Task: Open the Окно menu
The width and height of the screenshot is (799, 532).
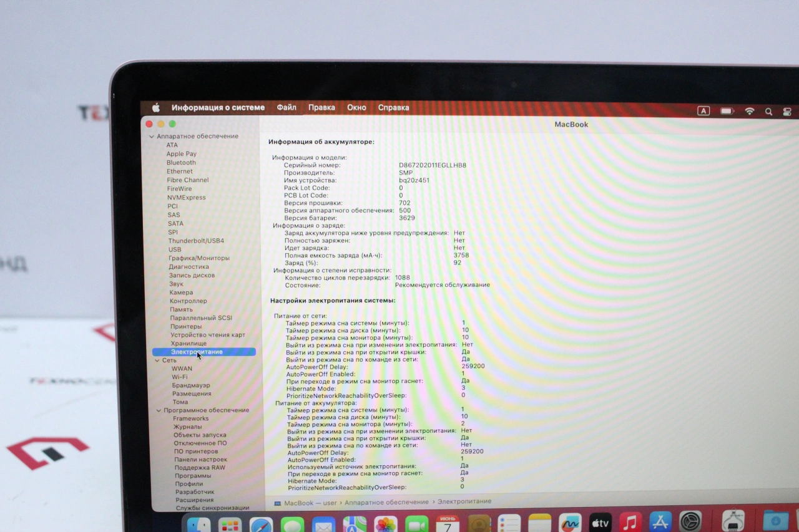Action: click(x=356, y=107)
